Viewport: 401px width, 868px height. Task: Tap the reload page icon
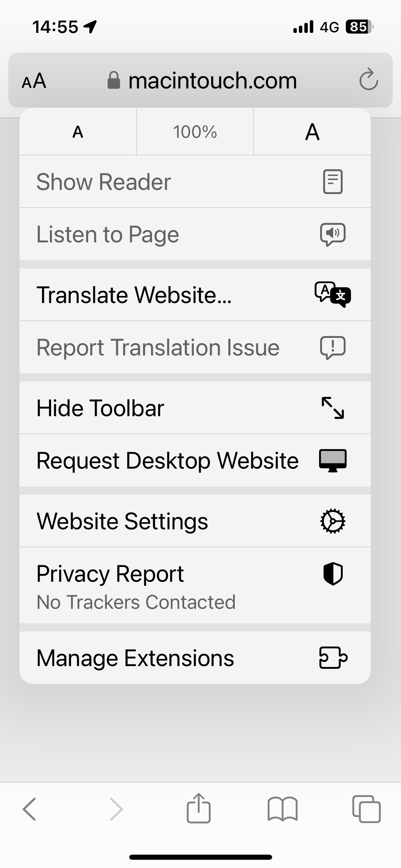pos(368,80)
